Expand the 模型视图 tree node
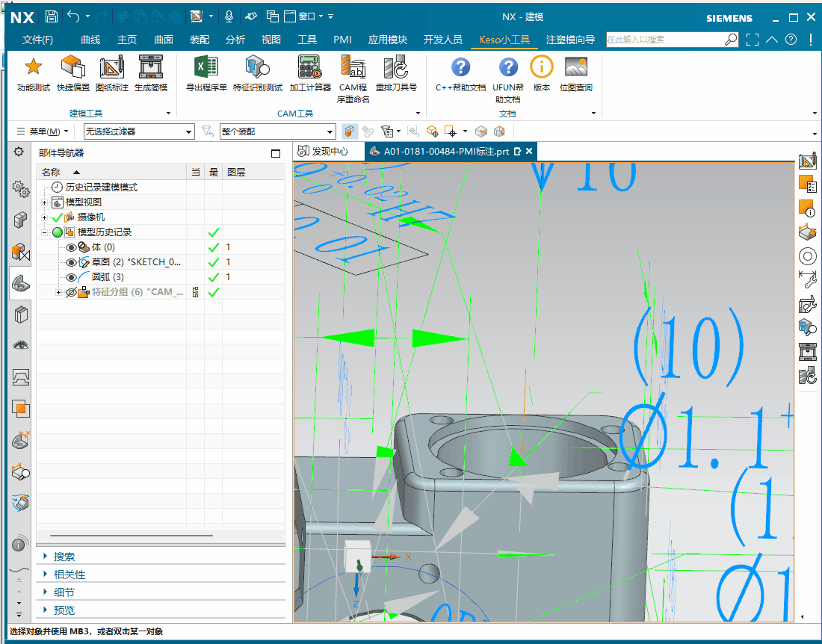 click(45, 202)
